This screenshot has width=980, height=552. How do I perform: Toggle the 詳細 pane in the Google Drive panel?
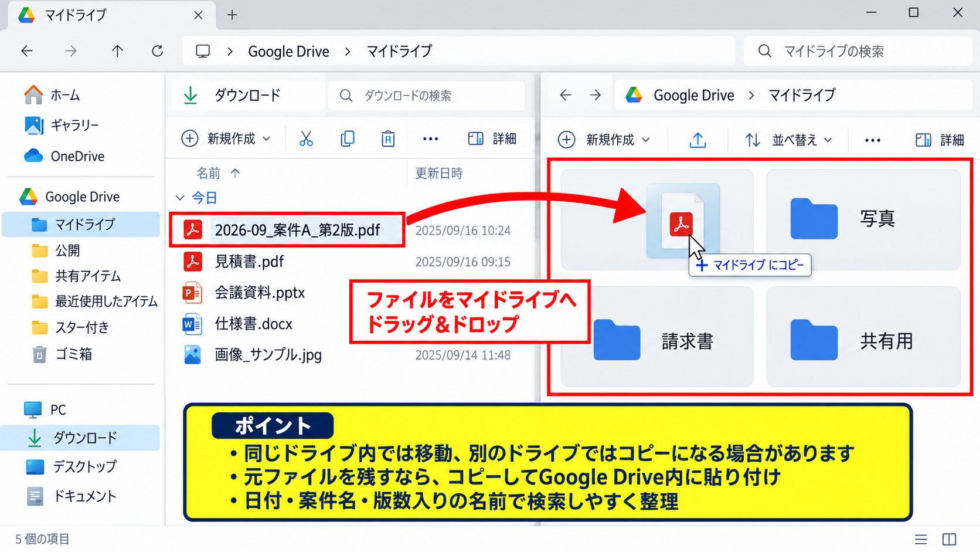click(940, 140)
